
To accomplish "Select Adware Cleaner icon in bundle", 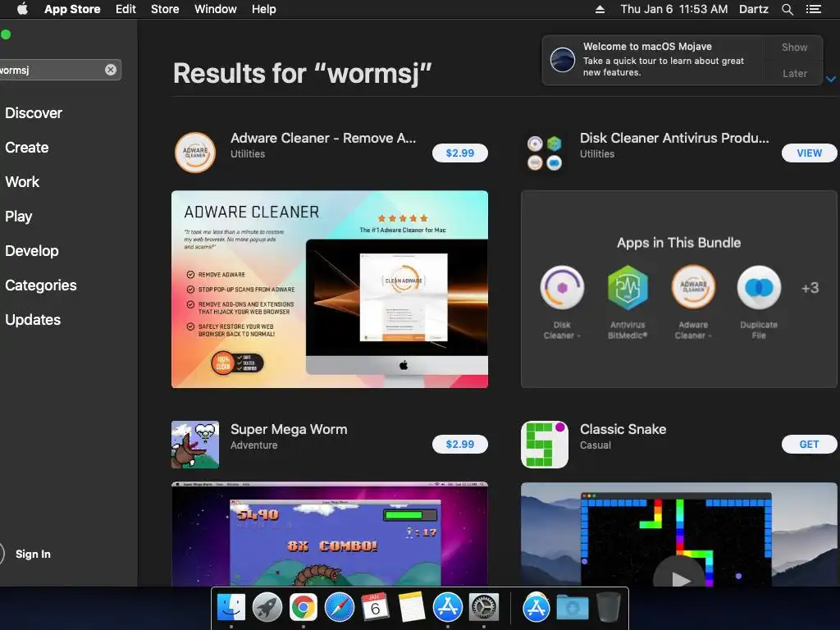I will point(693,288).
